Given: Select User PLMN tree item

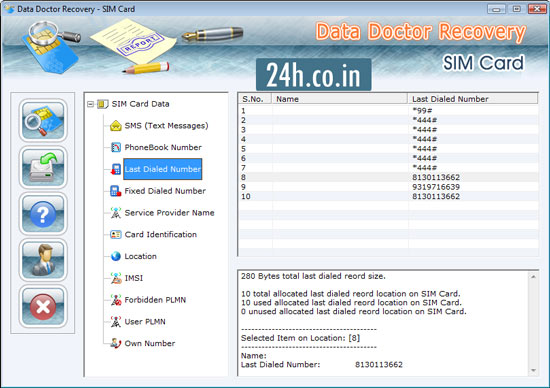Looking at the screenshot, I should pos(145,321).
